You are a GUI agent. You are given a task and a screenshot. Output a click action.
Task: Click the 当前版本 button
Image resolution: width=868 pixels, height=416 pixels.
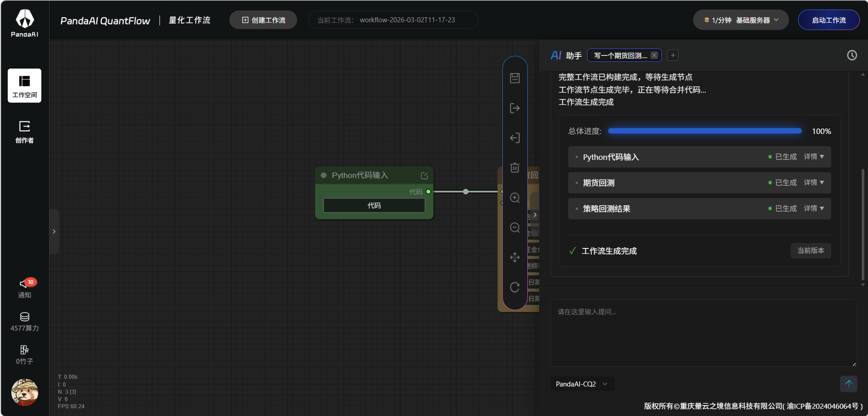(x=811, y=251)
